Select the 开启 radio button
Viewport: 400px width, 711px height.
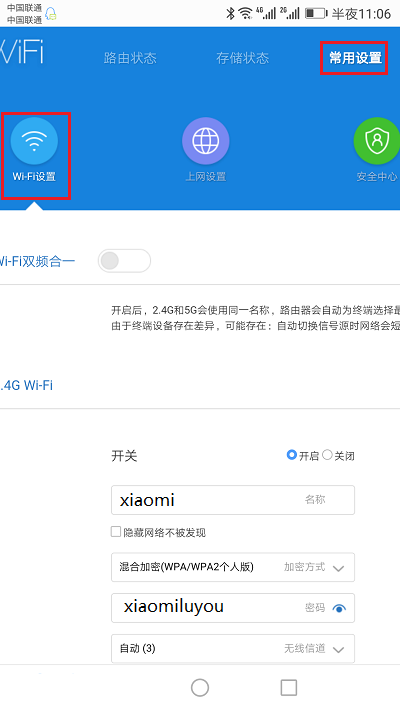[x=292, y=455]
